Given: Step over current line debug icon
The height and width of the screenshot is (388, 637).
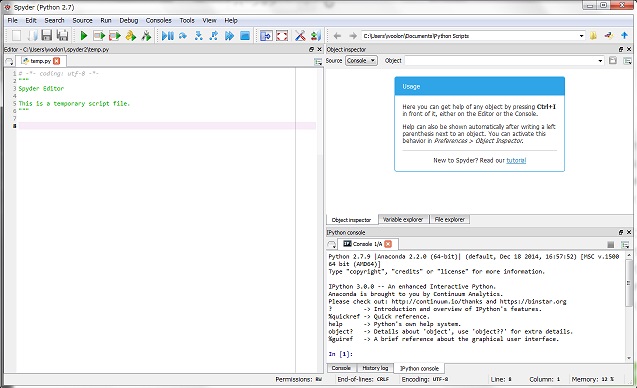Looking at the screenshot, I should pyautogui.click(x=183, y=36).
